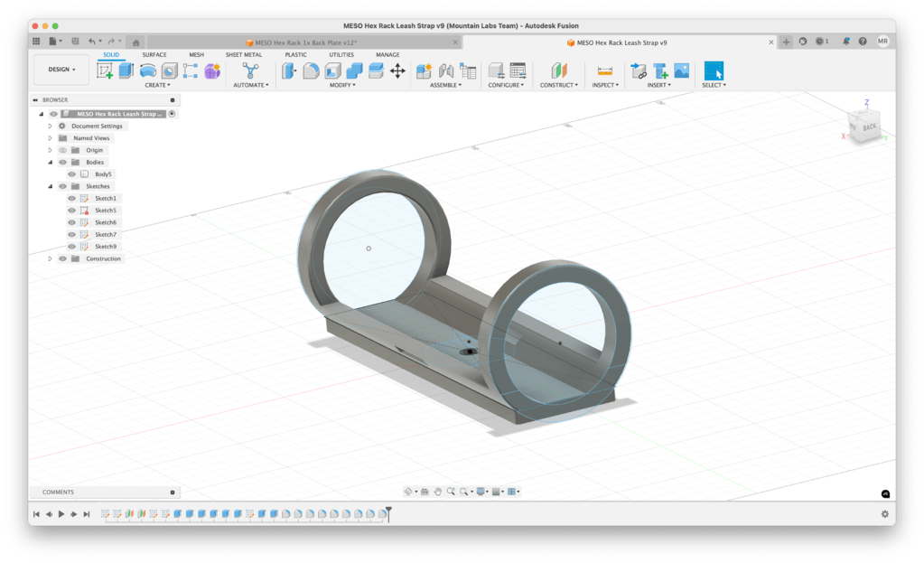Toggle visibility of Origin folder
The height and width of the screenshot is (563, 924).
click(62, 150)
